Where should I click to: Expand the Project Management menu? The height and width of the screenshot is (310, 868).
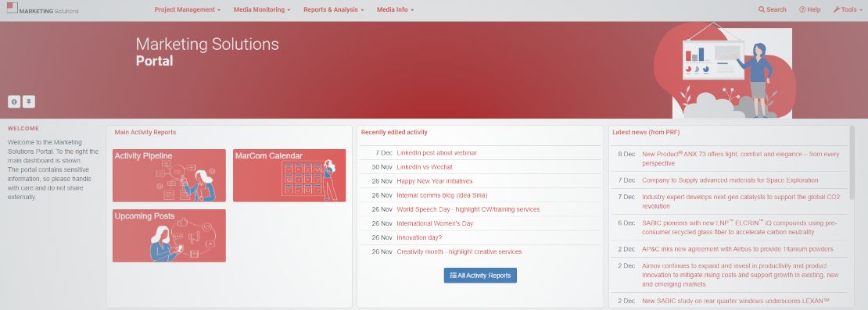click(x=187, y=9)
